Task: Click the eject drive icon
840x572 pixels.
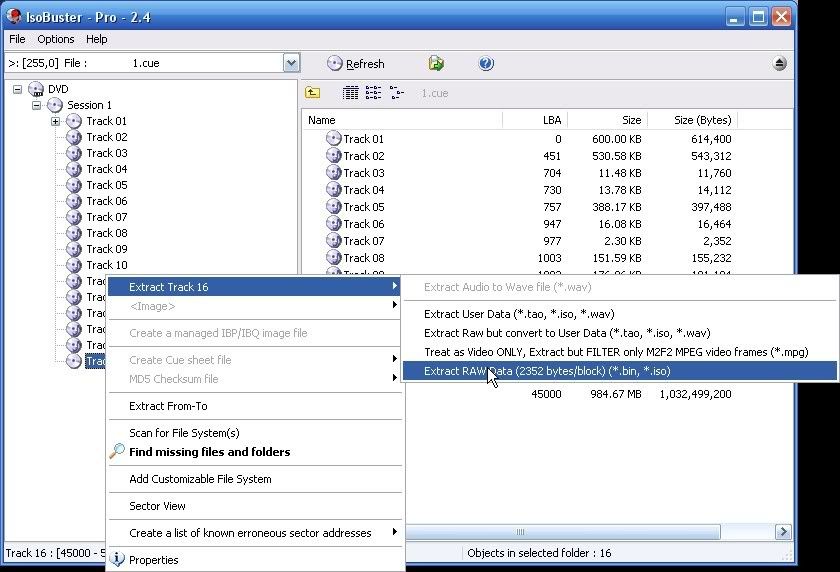Action: (x=779, y=64)
